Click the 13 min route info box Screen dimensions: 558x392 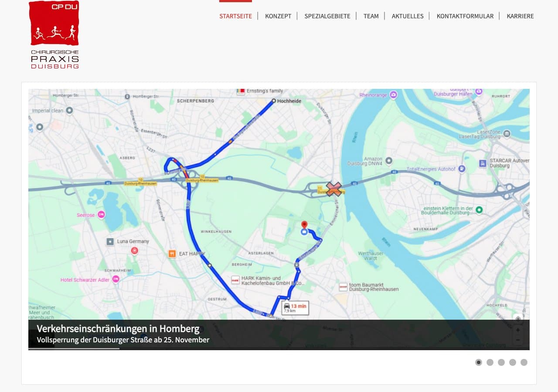295,308
